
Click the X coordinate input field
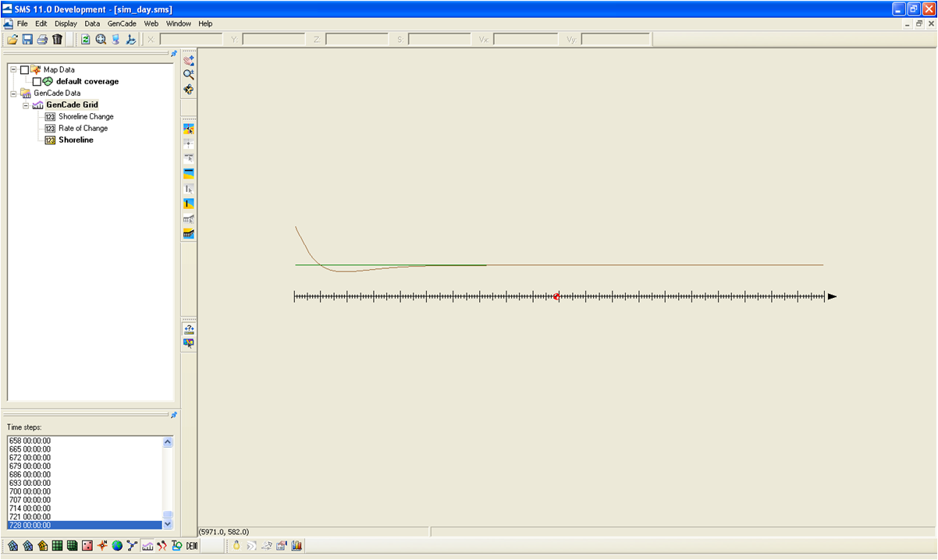coord(191,39)
